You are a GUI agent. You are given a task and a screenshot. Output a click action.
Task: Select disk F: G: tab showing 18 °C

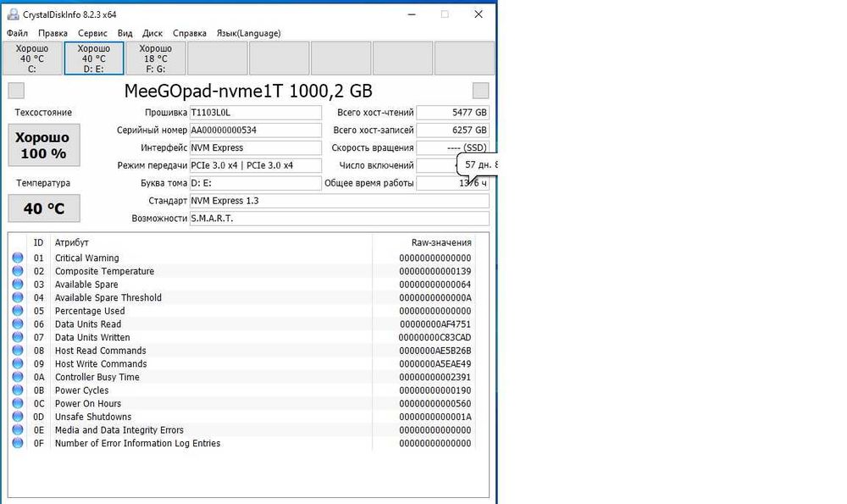pyautogui.click(x=156, y=58)
